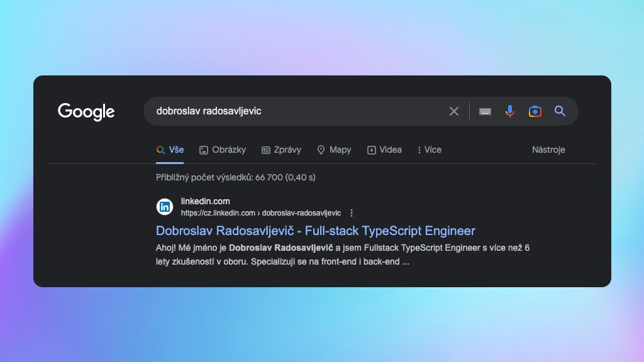Select the Vše results tab
This screenshot has width=644, height=362.
point(170,150)
